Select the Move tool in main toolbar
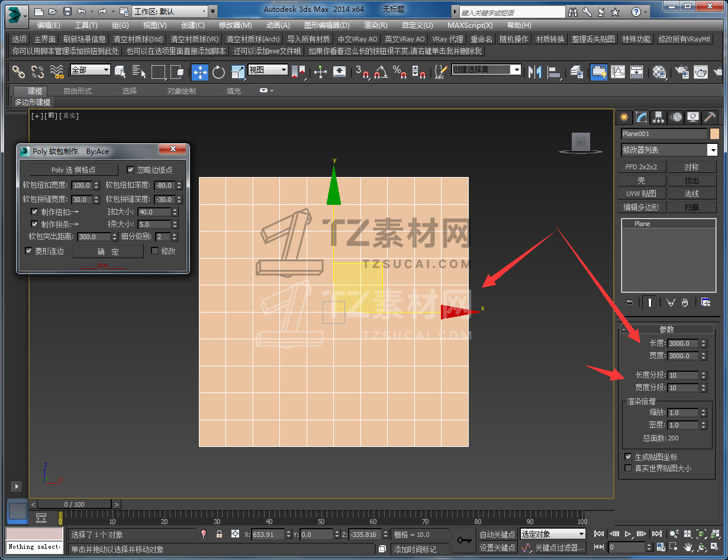 pos(199,72)
